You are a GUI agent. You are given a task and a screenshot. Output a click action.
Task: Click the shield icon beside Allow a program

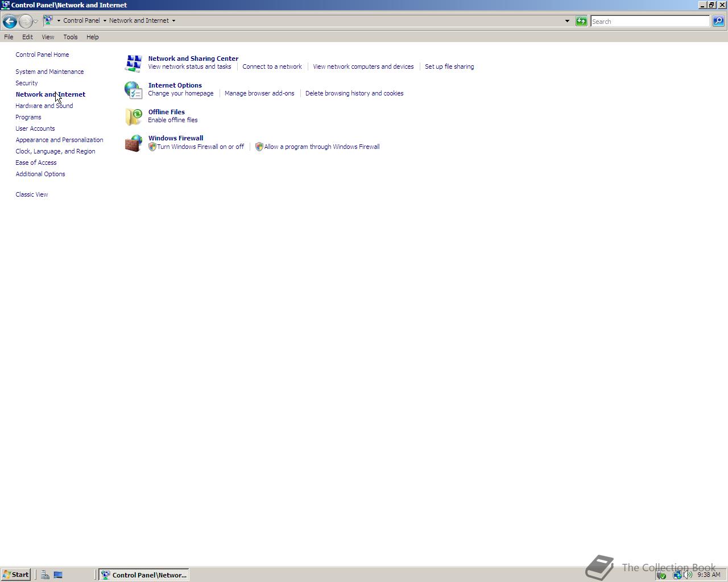[x=259, y=147]
